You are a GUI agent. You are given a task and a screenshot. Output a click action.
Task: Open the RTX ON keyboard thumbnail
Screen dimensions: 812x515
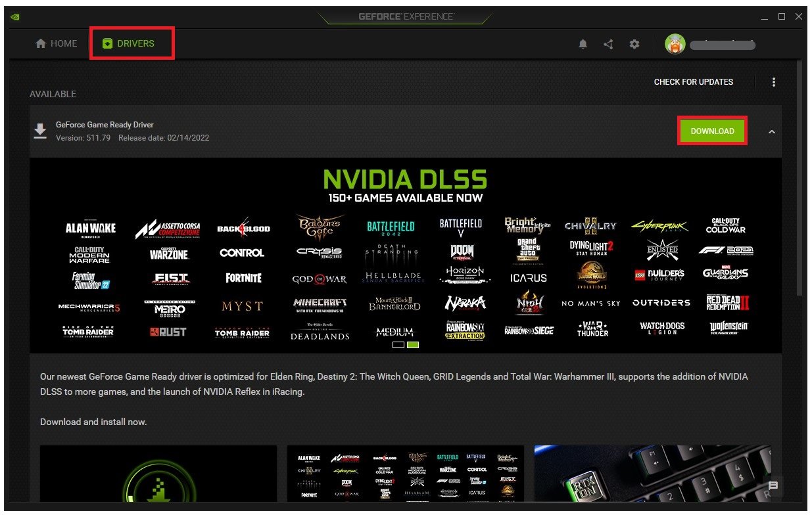(653, 474)
